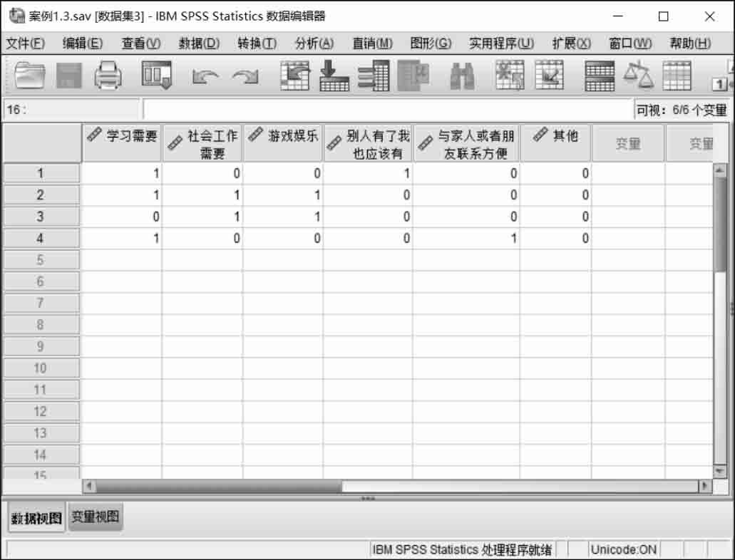Select row header number 3
Screen dimensions: 735x560
tap(41, 217)
